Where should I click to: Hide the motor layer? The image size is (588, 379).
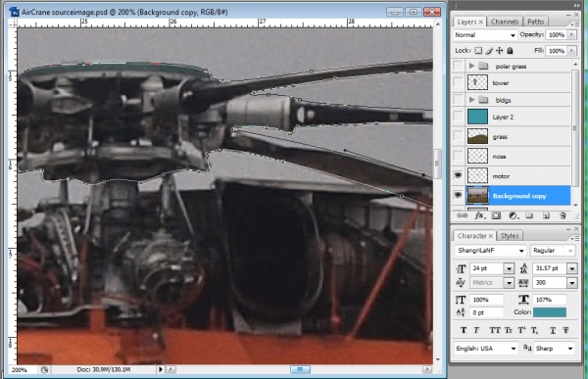coord(458,175)
